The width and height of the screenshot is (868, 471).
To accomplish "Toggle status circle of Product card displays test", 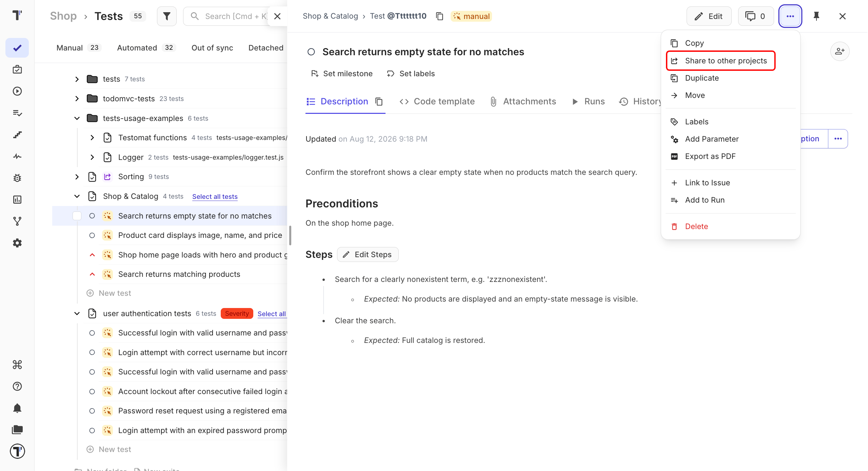I will point(92,235).
